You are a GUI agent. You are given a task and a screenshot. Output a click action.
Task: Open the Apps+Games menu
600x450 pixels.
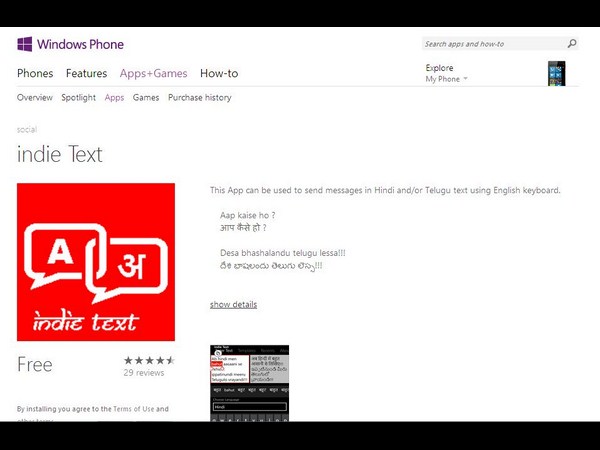click(x=153, y=73)
